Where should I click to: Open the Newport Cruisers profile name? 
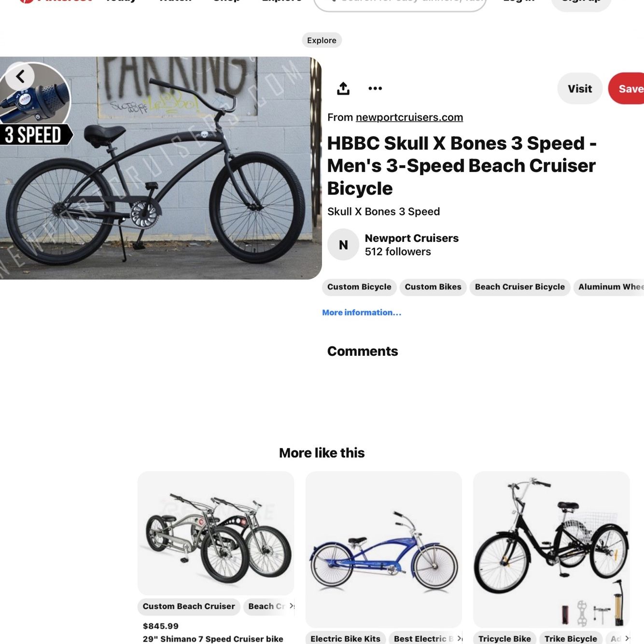coord(412,238)
